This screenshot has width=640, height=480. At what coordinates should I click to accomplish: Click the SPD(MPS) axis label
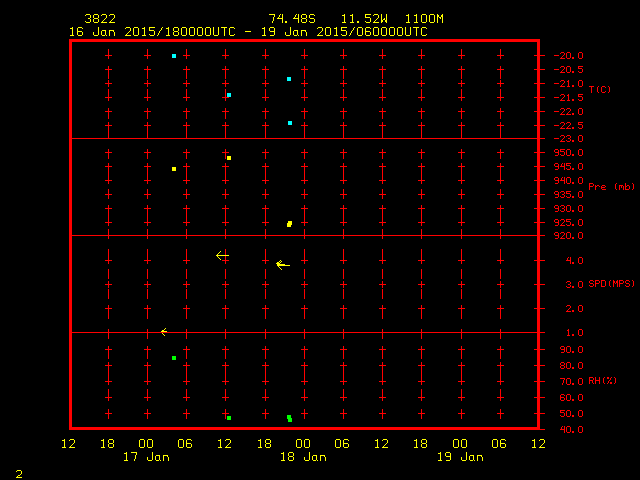point(611,283)
